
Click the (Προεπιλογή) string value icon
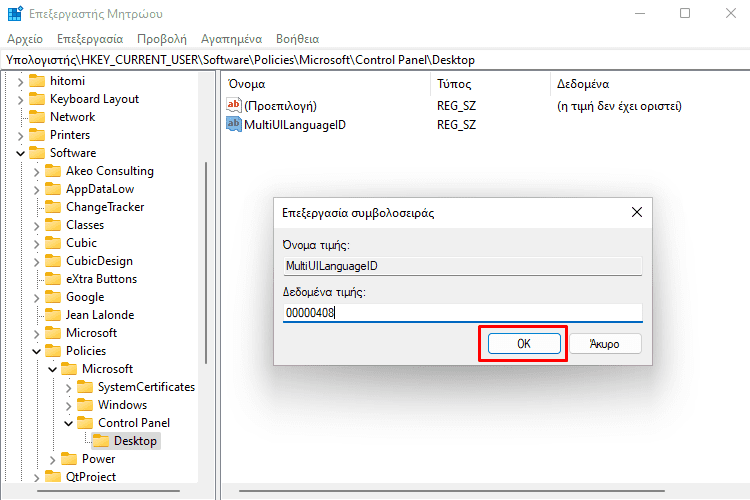click(x=233, y=105)
